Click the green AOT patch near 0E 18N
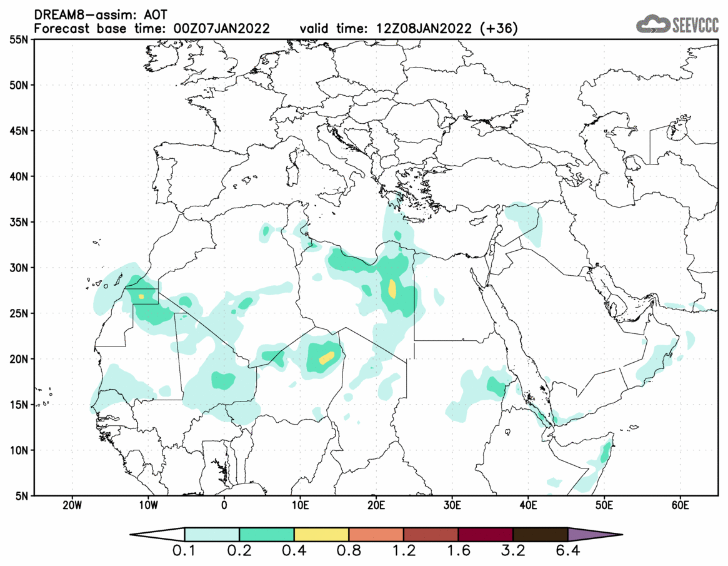Image resolution: width=728 pixels, height=566 pixels. click(223, 381)
